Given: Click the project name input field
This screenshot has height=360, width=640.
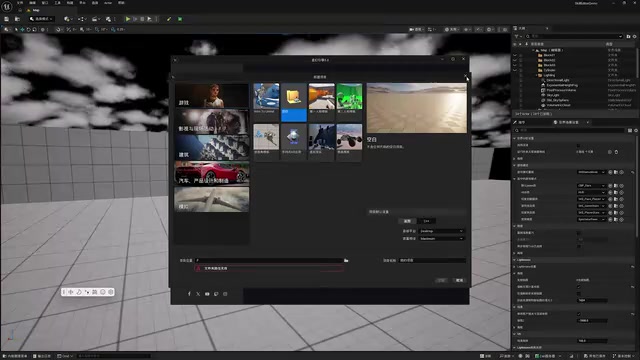Looking at the screenshot, I should [432, 260].
